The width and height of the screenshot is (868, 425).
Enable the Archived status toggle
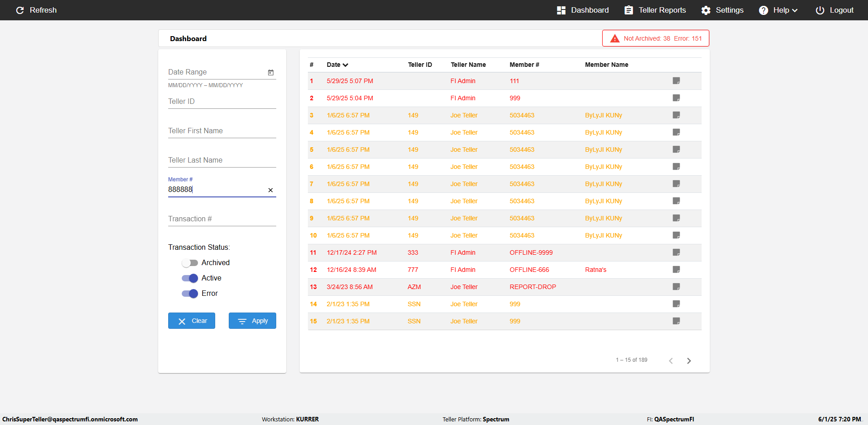pyautogui.click(x=190, y=263)
